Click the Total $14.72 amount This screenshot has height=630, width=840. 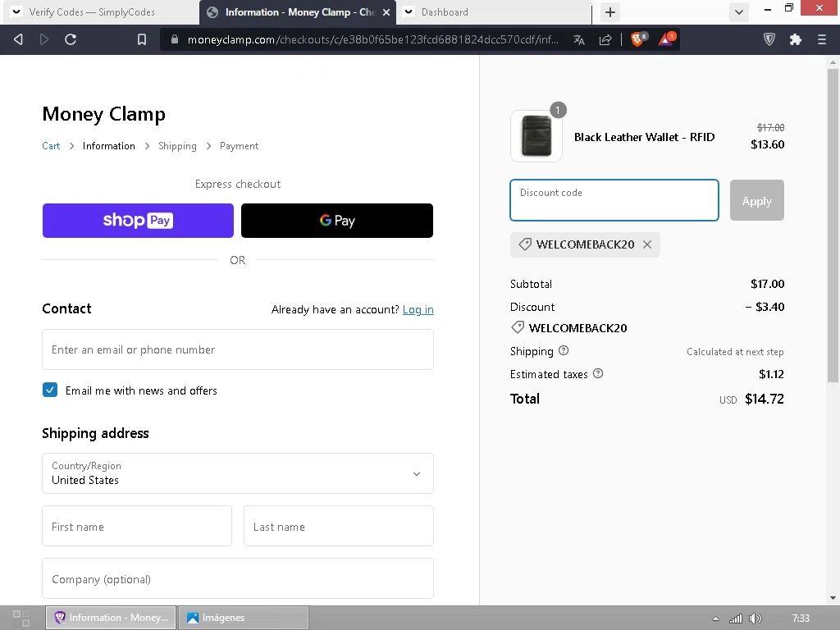point(764,399)
